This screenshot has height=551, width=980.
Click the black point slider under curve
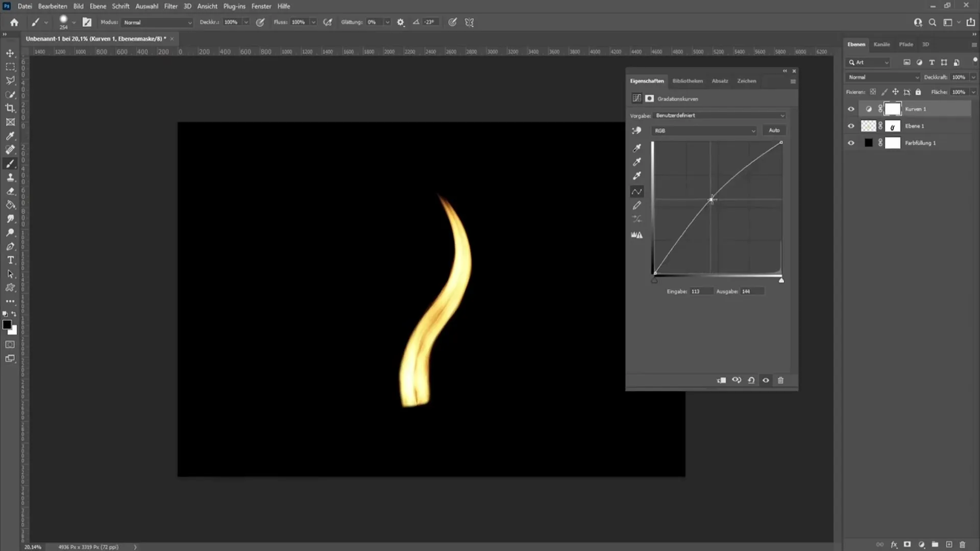[654, 281]
